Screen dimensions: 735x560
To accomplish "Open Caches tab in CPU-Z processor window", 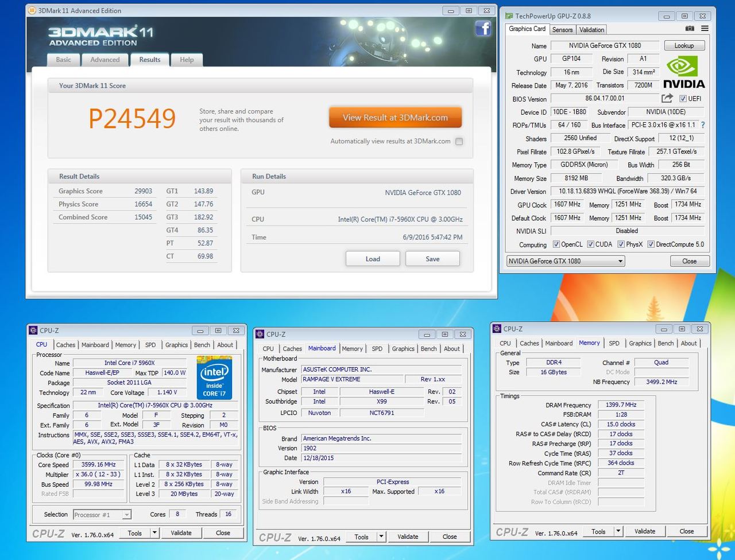I will coord(65,345).
